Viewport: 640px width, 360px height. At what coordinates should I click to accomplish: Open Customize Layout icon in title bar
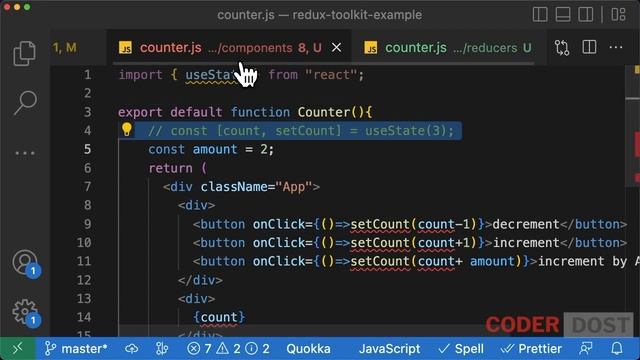618,15
